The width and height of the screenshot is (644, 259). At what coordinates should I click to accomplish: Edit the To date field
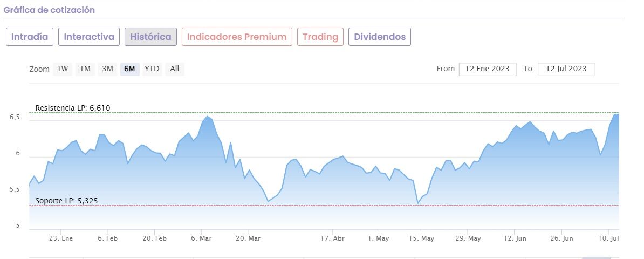point(566,69)
